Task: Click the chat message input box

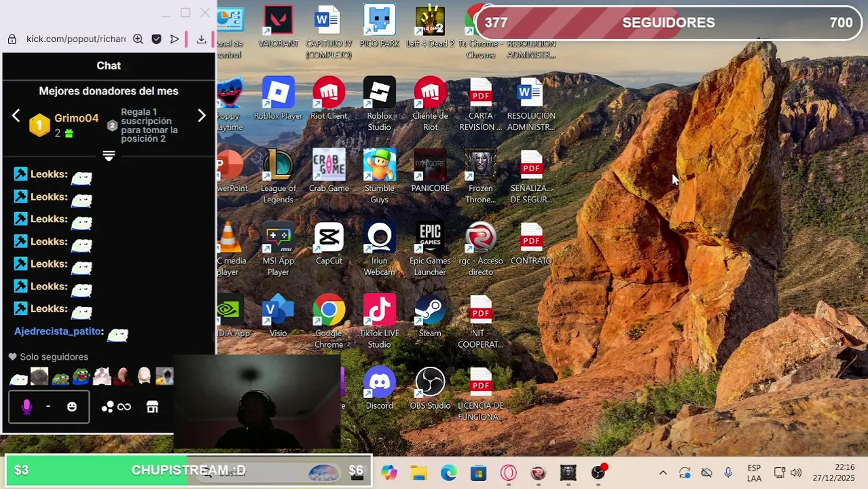Action: click(49, 407)
